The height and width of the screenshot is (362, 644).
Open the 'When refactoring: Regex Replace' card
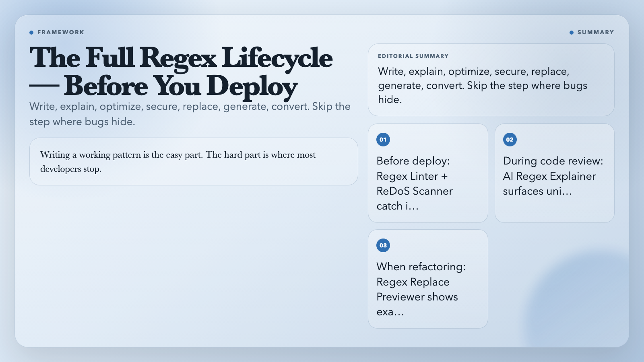(428, 279)
